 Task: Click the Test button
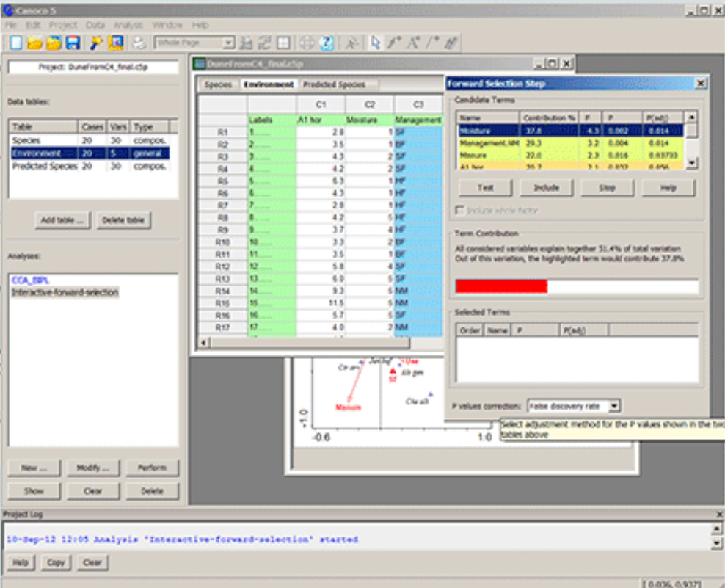[x=486, y=188]
